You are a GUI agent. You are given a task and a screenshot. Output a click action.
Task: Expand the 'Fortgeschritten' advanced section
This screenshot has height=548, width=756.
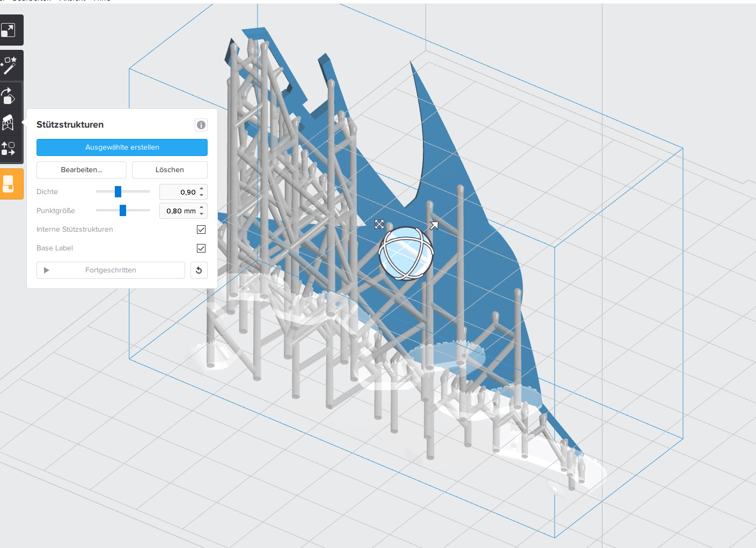coord(111,270)
